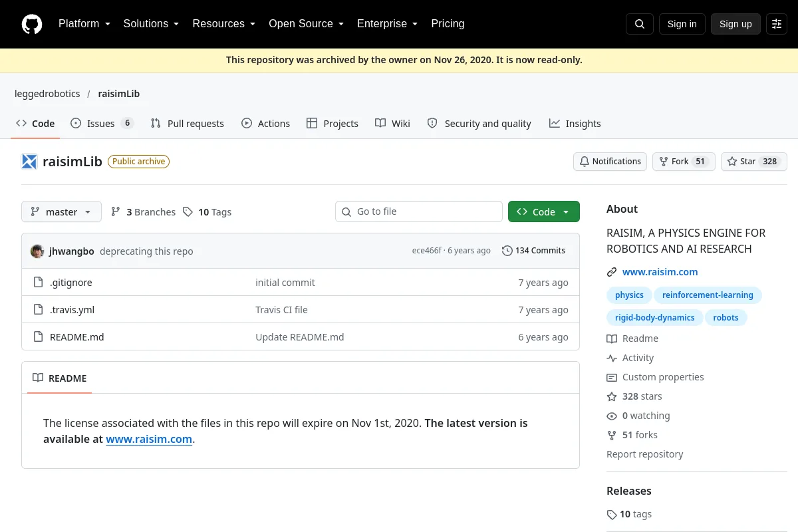Expand the Platform menu
798x532 pixels.
[84, 24]
